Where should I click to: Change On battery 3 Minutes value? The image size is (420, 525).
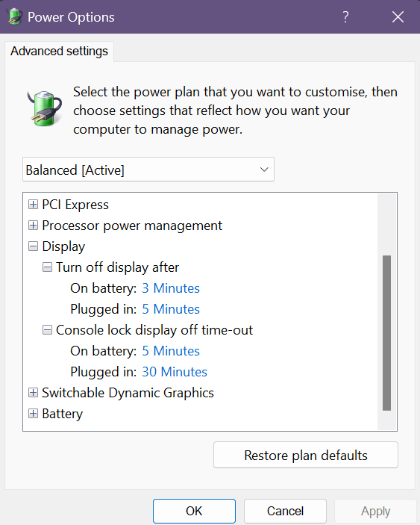[x=171, y=288]
